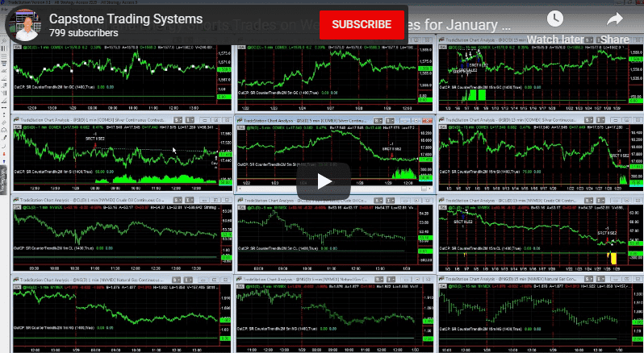The width and height of the screenshot is (644, 353).
Task: Share the video with the arrow icon
Action: tap(614, 19)
